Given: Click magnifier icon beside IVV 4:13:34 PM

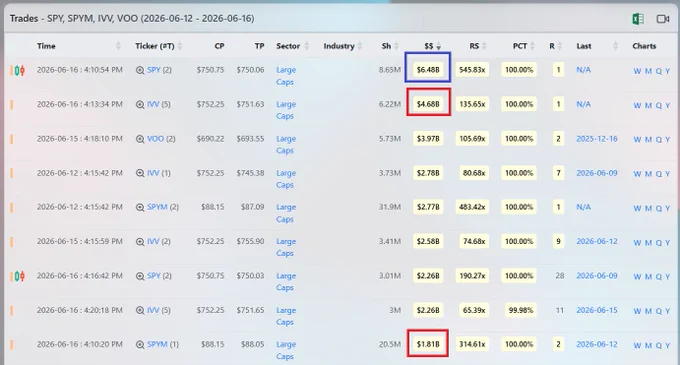Looking at the screenshot, I should [x=140, y=104].
